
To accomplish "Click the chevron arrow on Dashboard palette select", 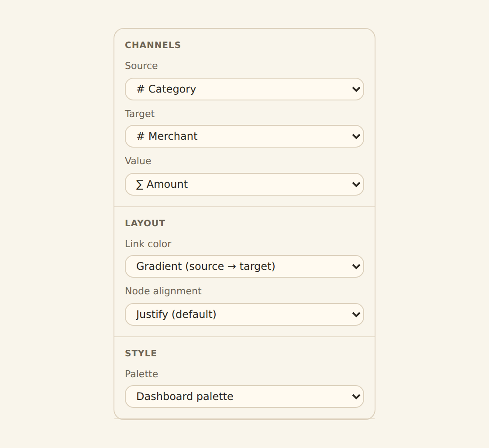I will click(356, 396).
